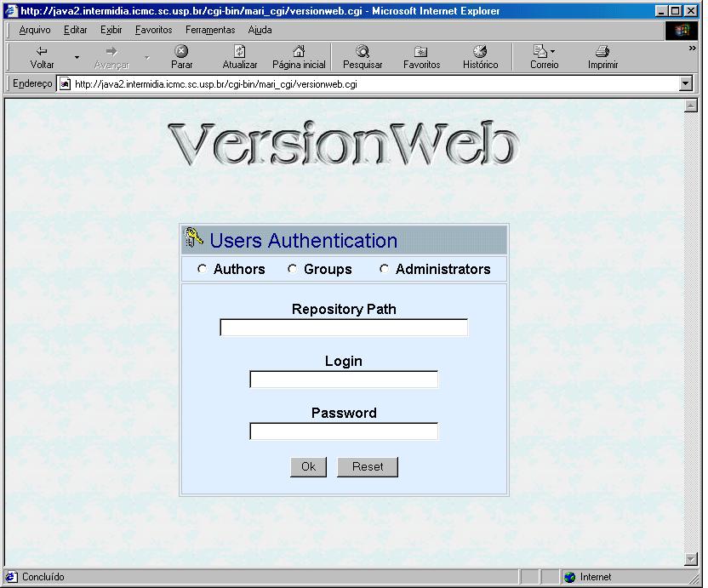Viewport: 708px width, 588px height.
Task: Show the Histórico history icon
Action: pos(480,51)
